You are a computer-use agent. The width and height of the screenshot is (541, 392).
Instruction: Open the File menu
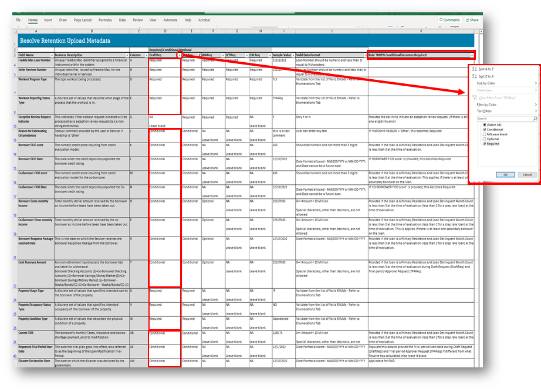coord(18,20)
